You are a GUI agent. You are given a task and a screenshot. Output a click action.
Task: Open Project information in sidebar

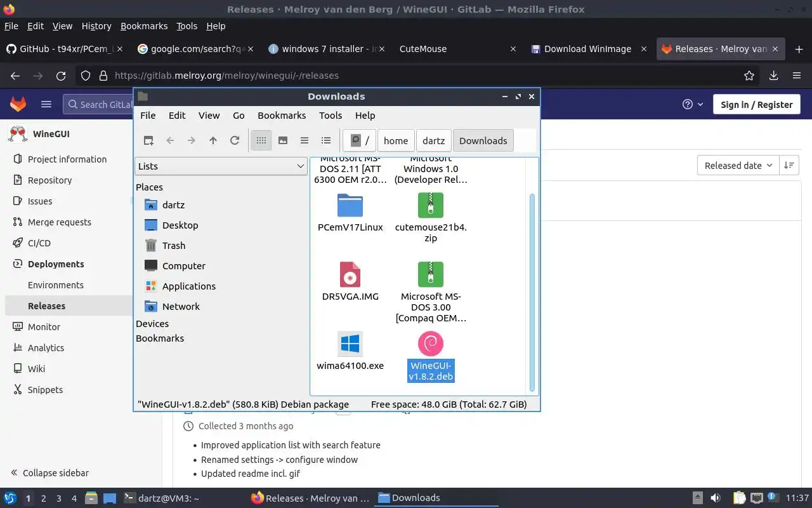pos(66,159)
